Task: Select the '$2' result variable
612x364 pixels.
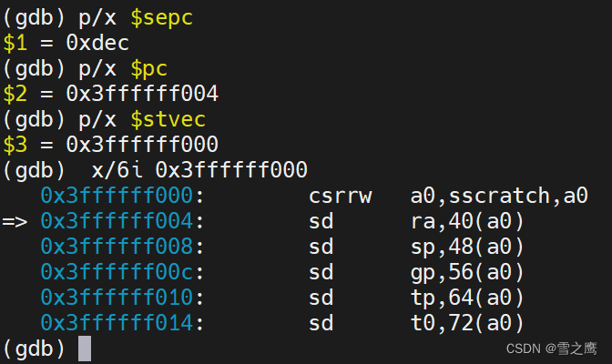Action: click(15, 94)
